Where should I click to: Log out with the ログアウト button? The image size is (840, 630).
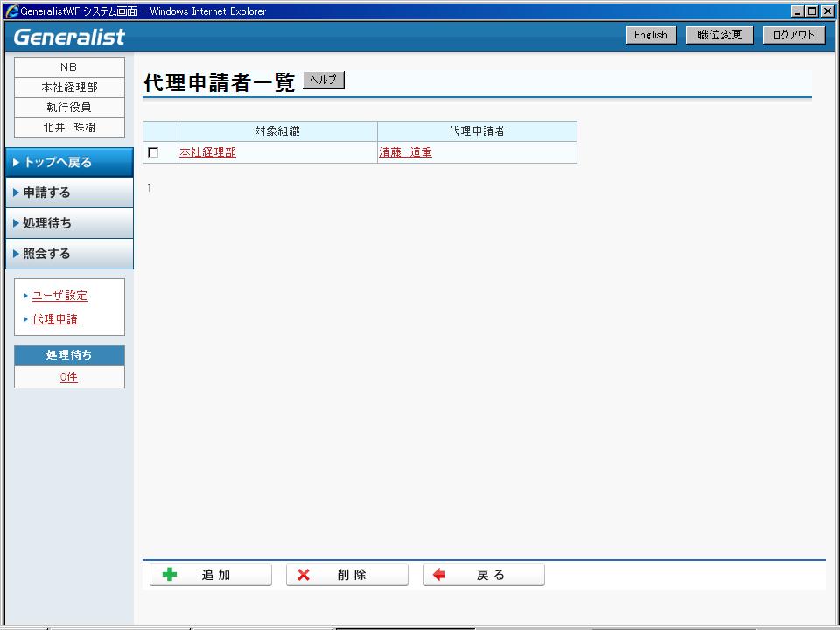click(794, 35)
